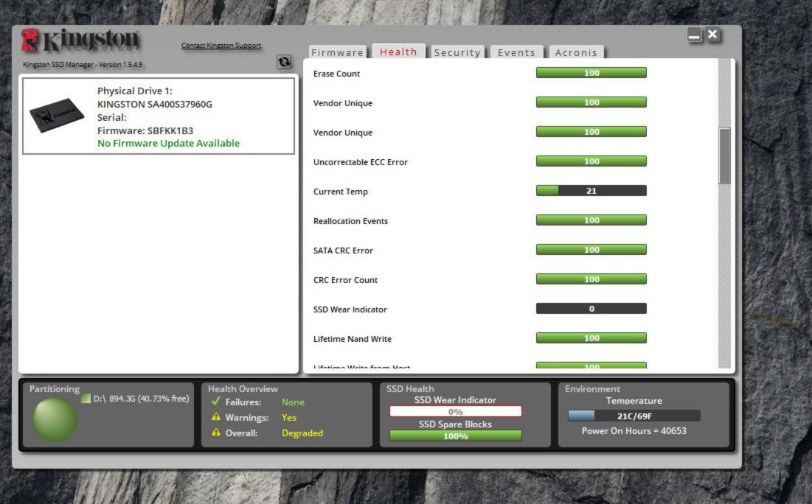Minimize the Kingston SSD Manager window
The width and height of the screenshot is (812, 504).
tap(694, 35)
